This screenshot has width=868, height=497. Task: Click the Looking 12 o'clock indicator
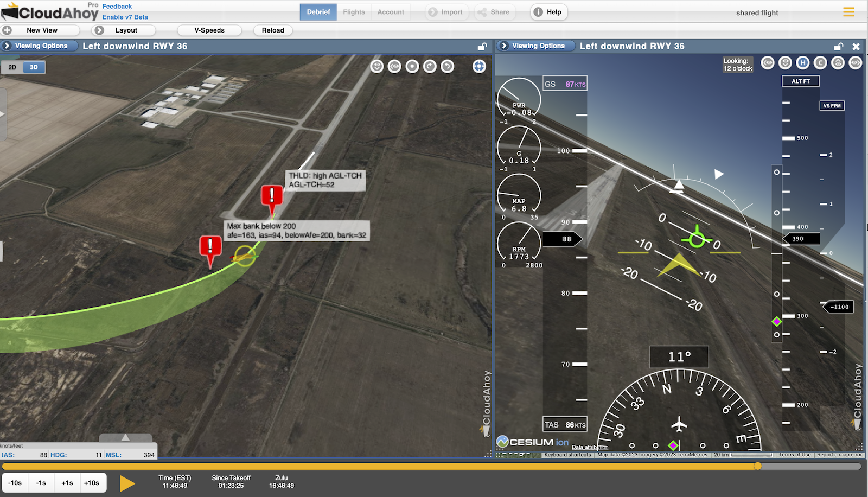coord(738,65)
